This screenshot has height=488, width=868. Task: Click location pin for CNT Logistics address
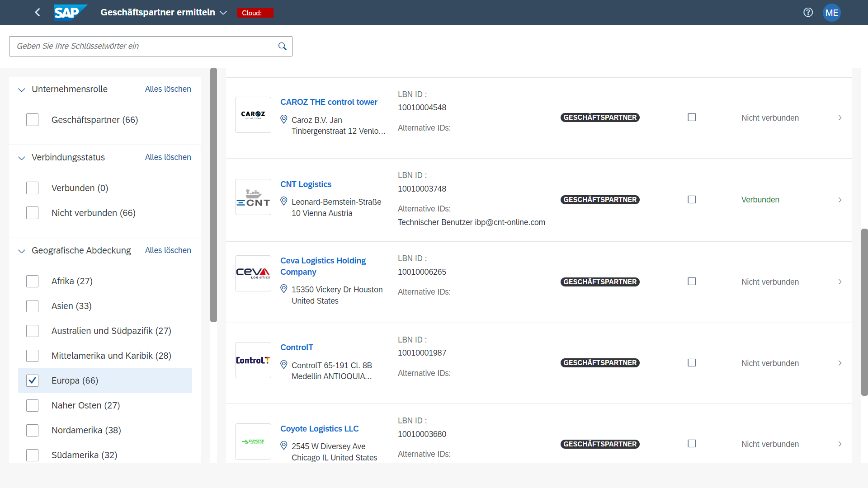coord(284,201)
